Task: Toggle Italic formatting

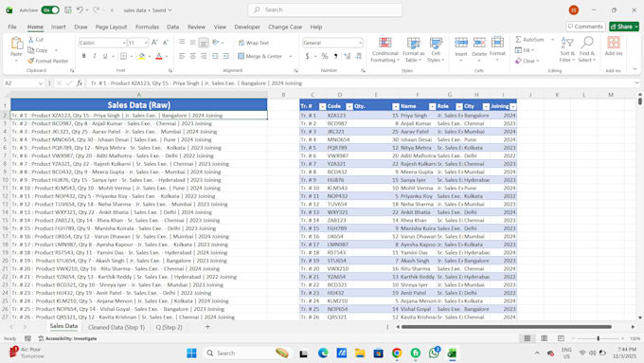Action: pos(95,56)
